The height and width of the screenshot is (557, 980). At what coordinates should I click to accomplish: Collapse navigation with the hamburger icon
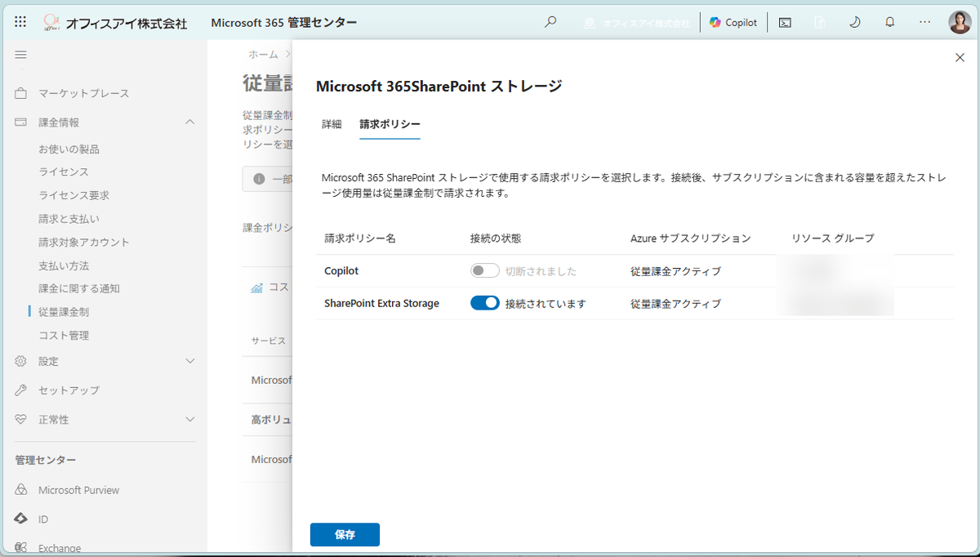tap(21, 55)
